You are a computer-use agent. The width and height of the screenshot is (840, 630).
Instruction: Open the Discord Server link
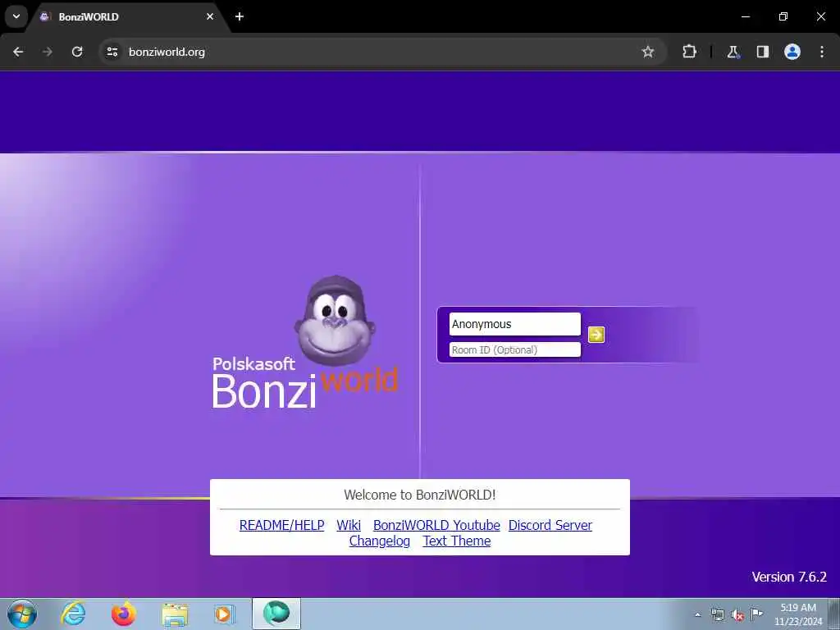pyautogui.click(x=550, y=525)
